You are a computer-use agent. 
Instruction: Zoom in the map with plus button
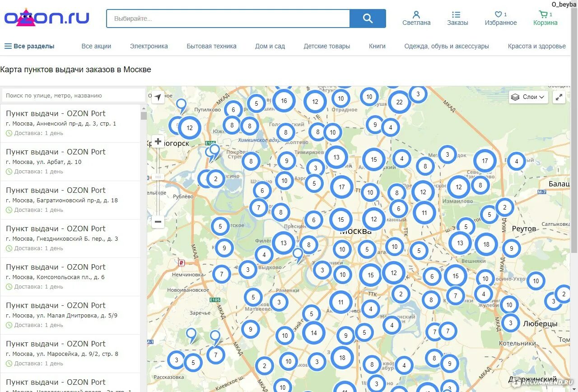(x=158, y=142)
